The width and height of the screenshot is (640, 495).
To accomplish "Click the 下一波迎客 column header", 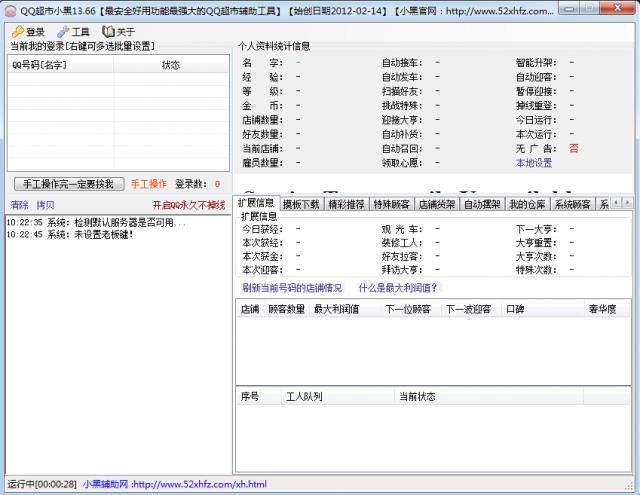I will click(471, 309).
